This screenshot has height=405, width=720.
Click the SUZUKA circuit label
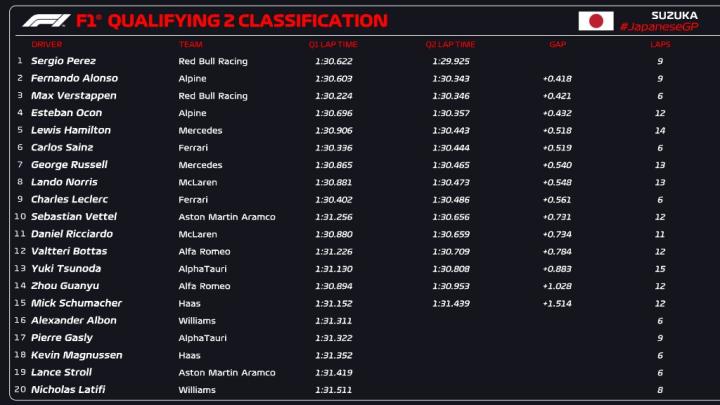667,14
